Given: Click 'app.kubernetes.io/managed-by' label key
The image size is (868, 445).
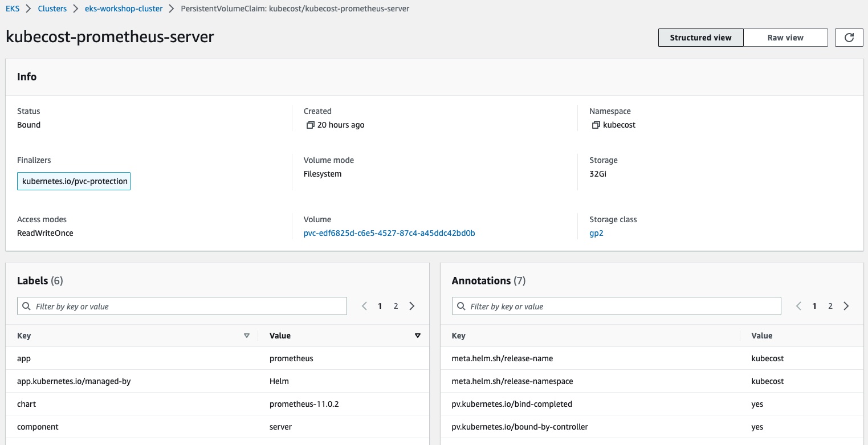Looking at the screenshot, I should click(x=74, y=381).
